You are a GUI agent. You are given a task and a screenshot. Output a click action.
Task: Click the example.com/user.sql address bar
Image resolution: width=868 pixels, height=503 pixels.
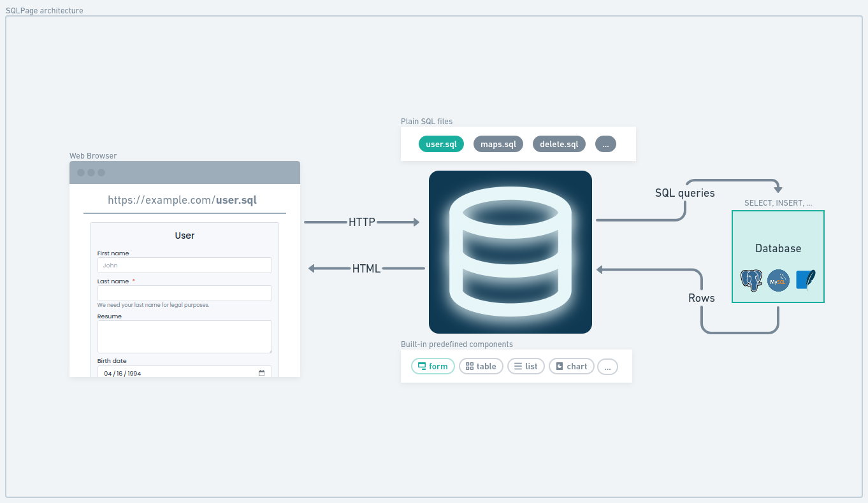click(184, 200)
